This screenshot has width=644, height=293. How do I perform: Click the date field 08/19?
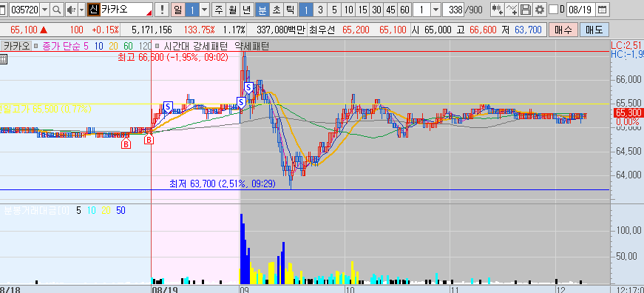[580, 10]
